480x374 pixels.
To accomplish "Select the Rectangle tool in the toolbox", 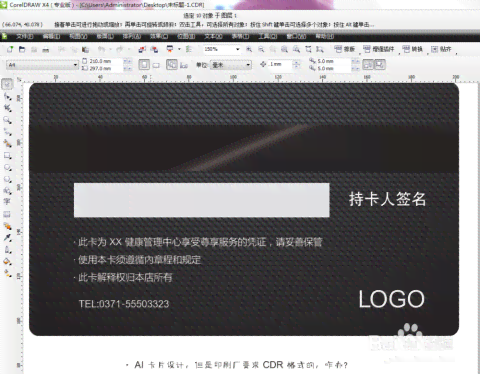I will pos(7,156).
